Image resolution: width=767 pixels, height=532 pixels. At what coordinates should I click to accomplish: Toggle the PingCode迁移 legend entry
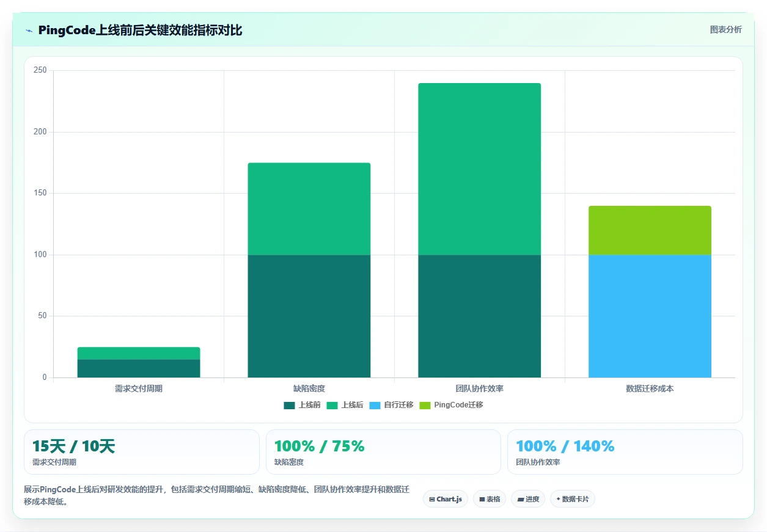(x=451, y=405)
